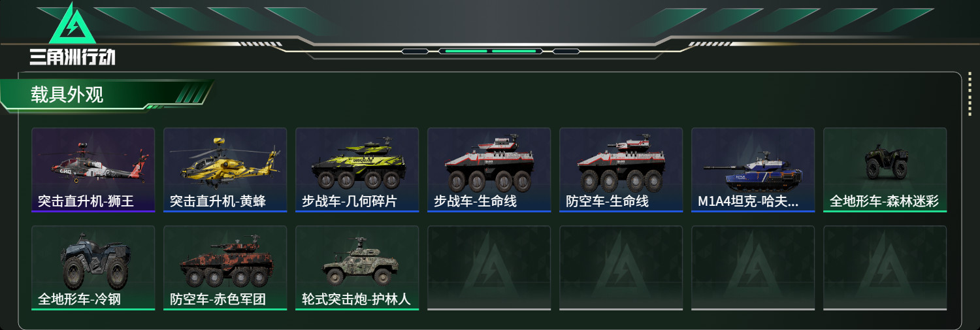Select the 全地形车-冷钢 ATV skin

tap(93, 268)
